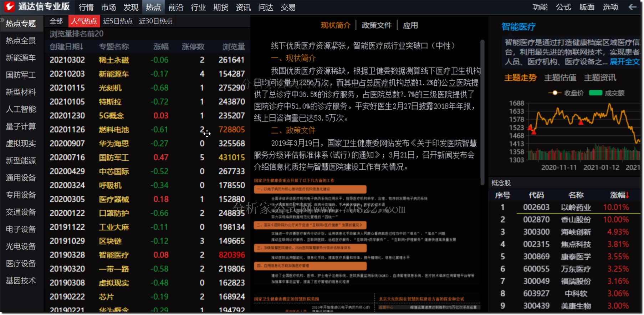Select the 人气热点 tab
The image size is (644, 315).
[84, 21]
